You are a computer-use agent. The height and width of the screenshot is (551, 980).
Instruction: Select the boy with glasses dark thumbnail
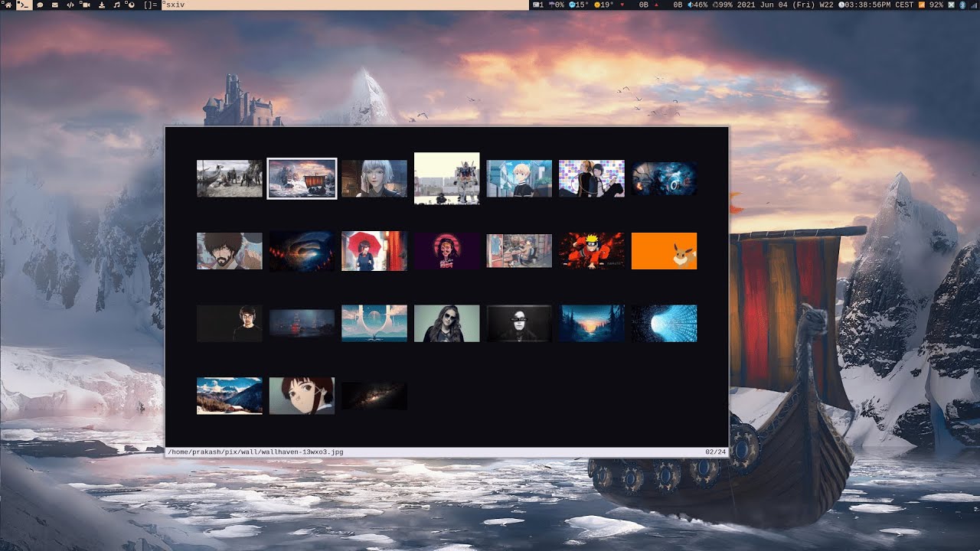230,323
